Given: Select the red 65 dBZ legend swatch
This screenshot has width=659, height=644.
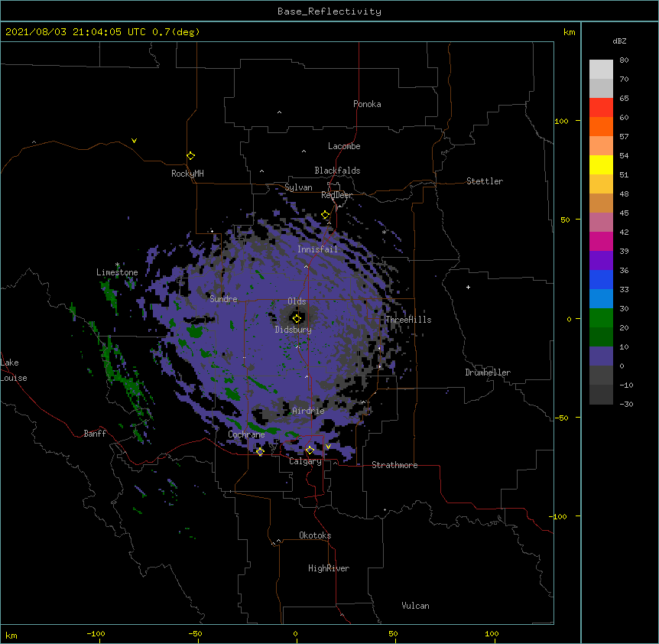Looking at the screenshot, I should click(601, 107).
